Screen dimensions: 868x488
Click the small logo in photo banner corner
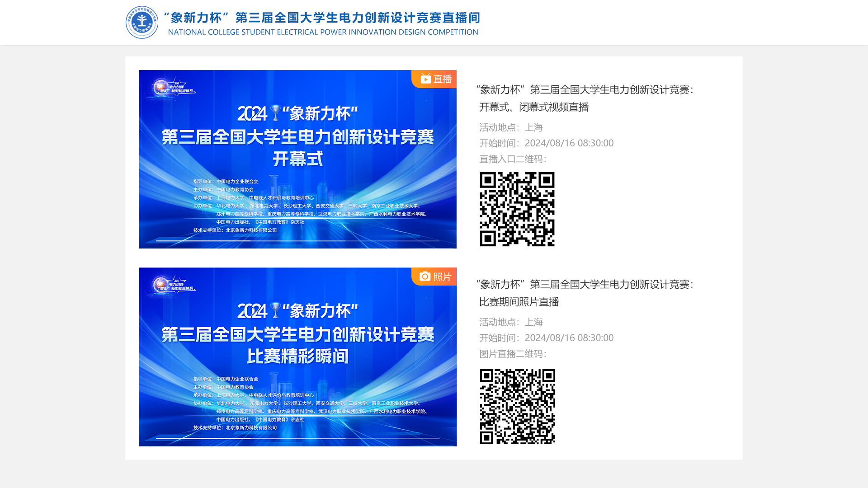[x=173, y=284]
